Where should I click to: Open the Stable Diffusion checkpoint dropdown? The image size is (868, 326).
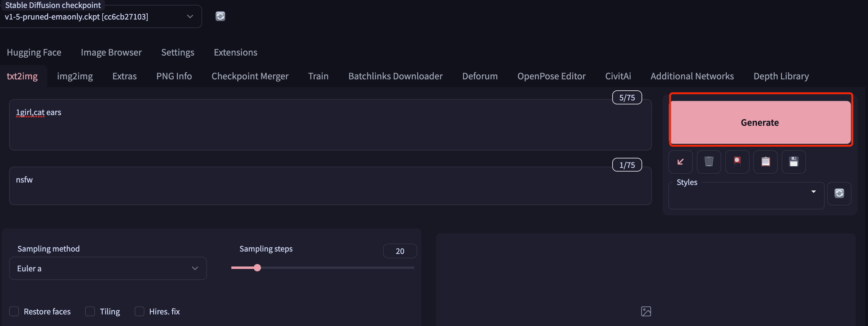click(x=100, y=16)
